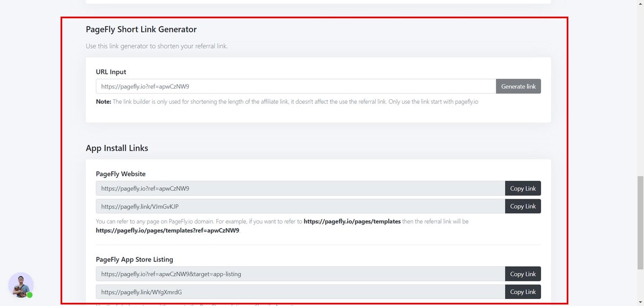Click the bold templates?ref=apwCzNW9 referral example
644x306 pixels.
(x=167, y=230)
